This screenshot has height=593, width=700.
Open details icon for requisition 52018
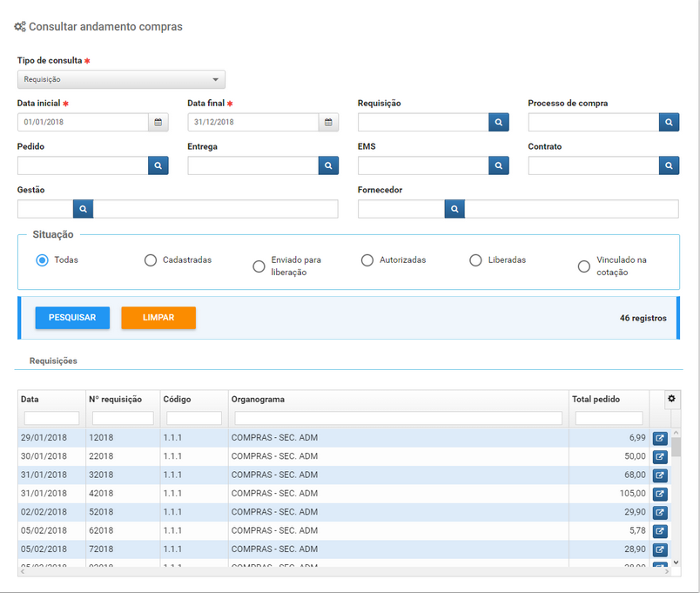coord(660,512)
